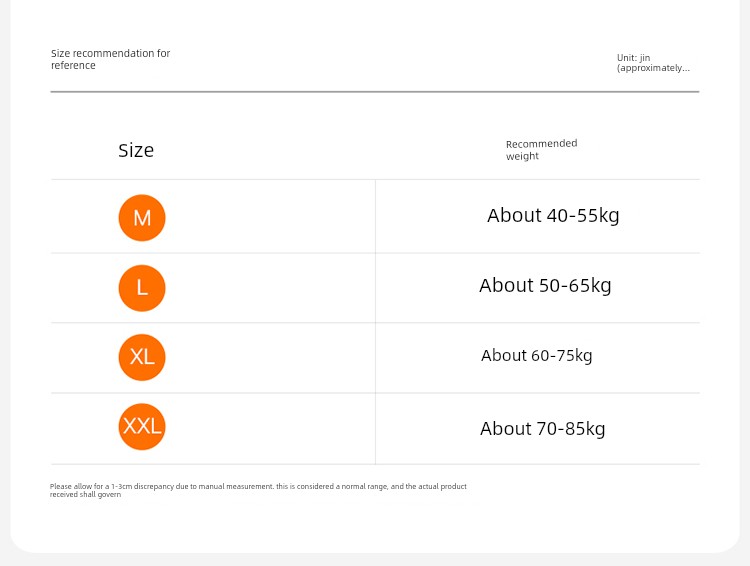750x566 pixels.
Task: Click the empty cell beside L badge
Action: tap(270, 288)
